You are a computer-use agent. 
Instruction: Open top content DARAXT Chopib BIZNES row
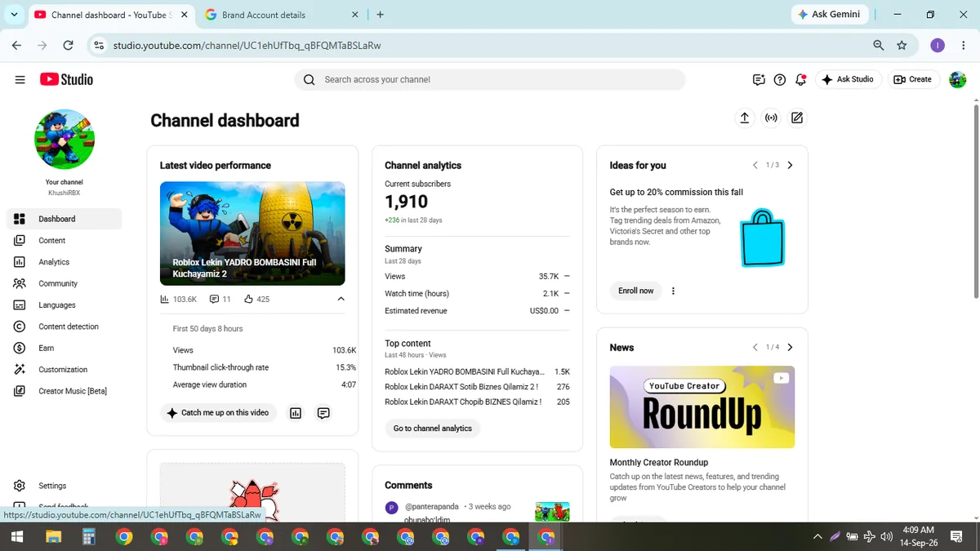[x=477, y=402]
